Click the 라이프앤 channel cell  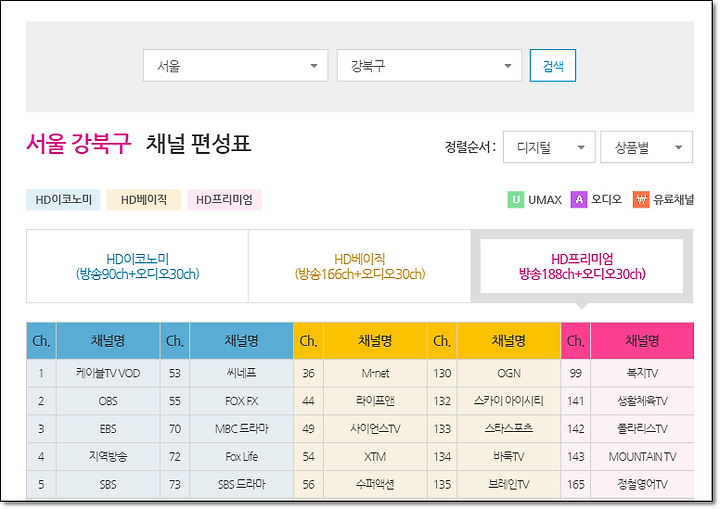point(375,401)
